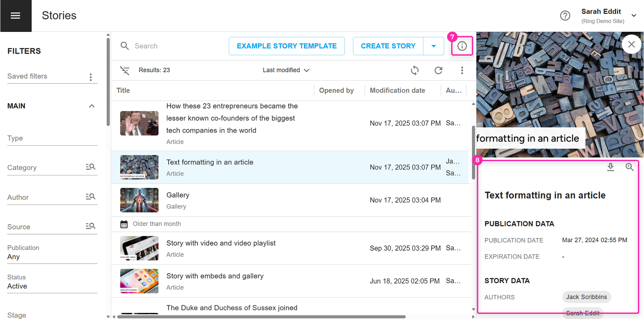Toggle the story info panel icon
Image resolution: width=644 pixels, height=319 pixels.
tap(462, 46)
